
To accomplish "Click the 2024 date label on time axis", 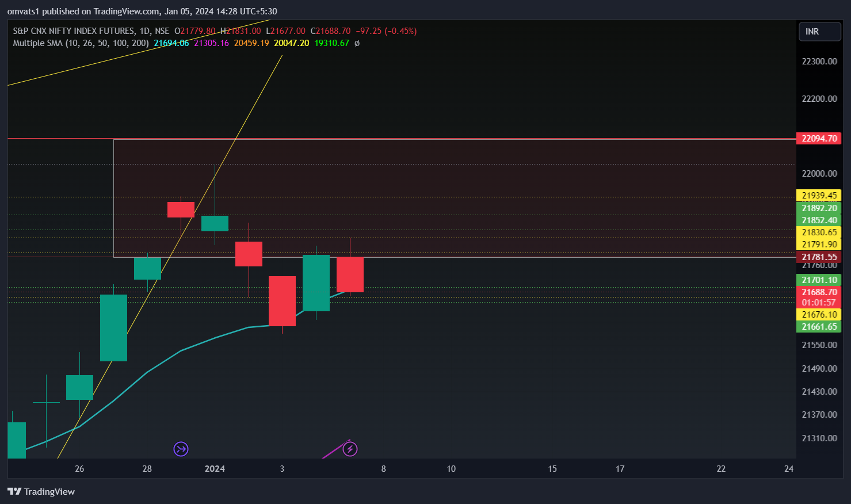I will click(215, 469).
